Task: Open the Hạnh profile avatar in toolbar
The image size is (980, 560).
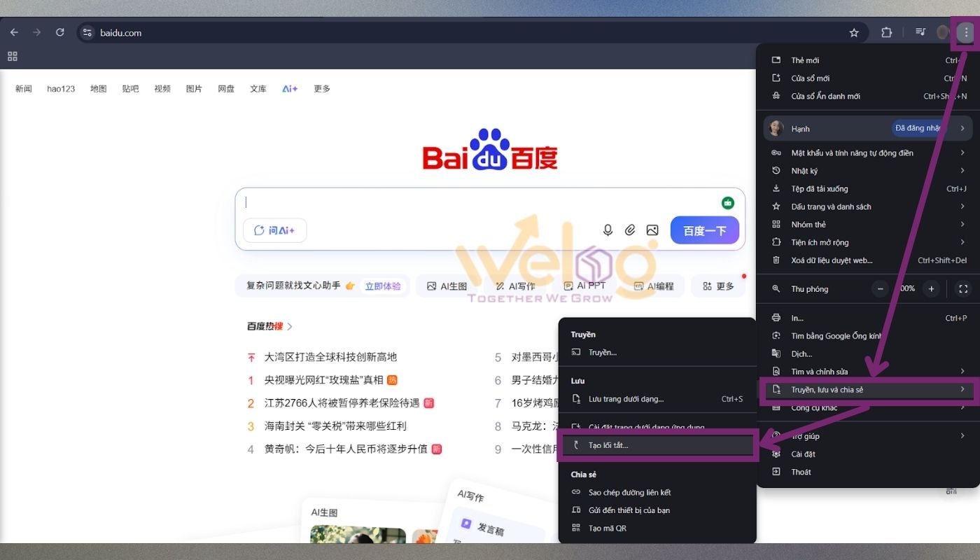Action: [942, 32]
